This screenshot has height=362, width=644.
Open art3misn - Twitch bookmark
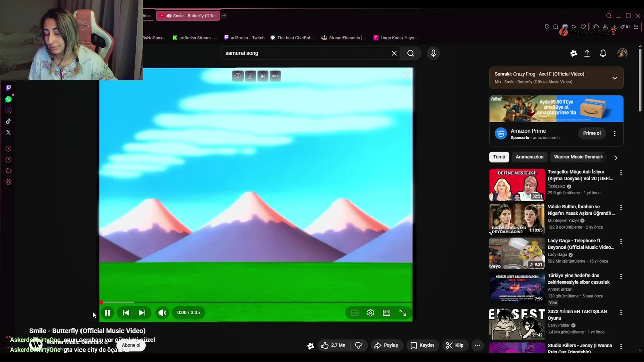coord(244,38)
